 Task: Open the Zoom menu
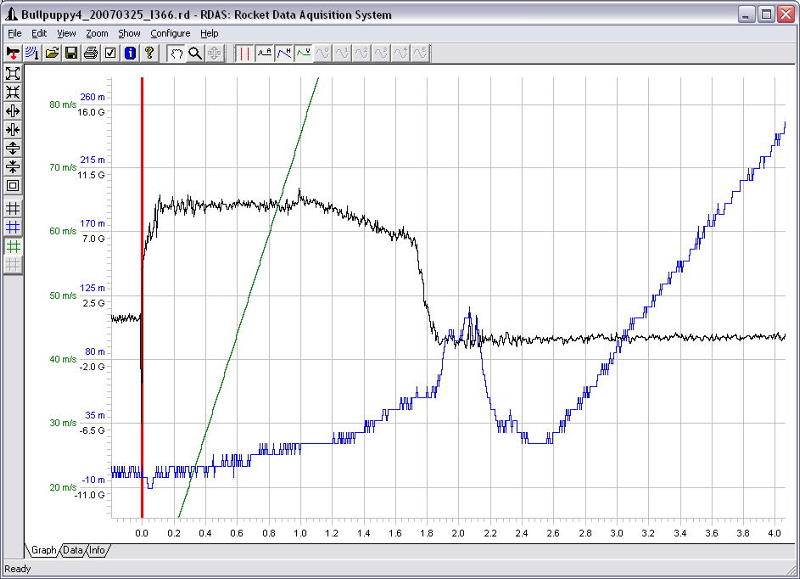(97, 33)
